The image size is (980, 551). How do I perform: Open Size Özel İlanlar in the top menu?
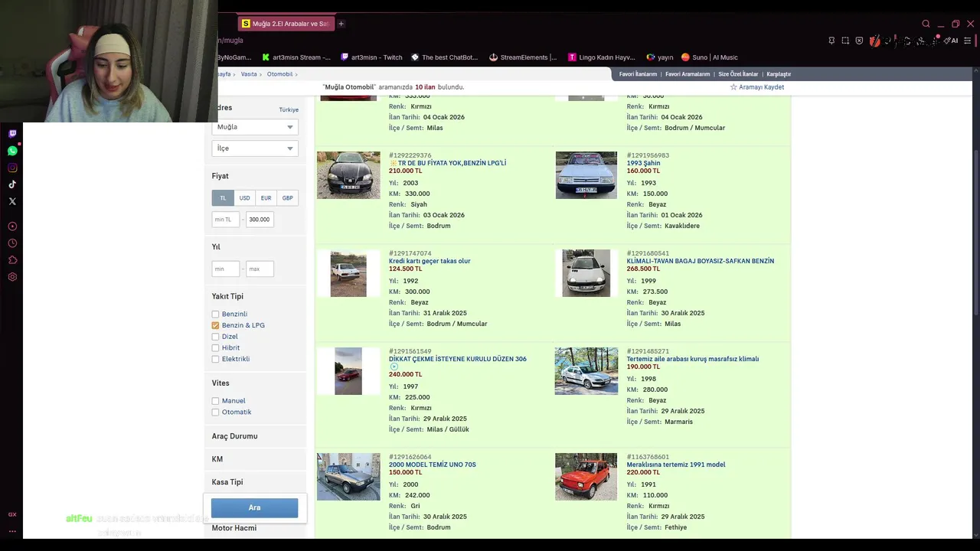tap(738, 74)
